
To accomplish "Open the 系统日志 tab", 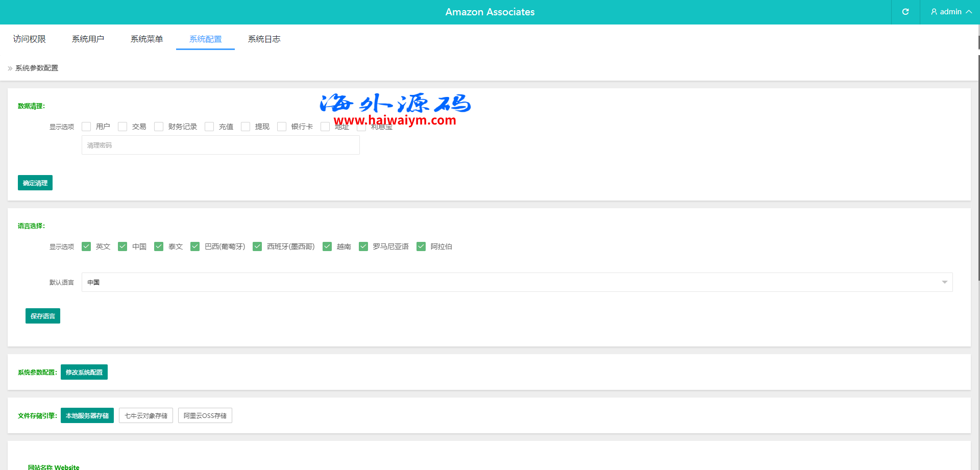I will (264, 39).
